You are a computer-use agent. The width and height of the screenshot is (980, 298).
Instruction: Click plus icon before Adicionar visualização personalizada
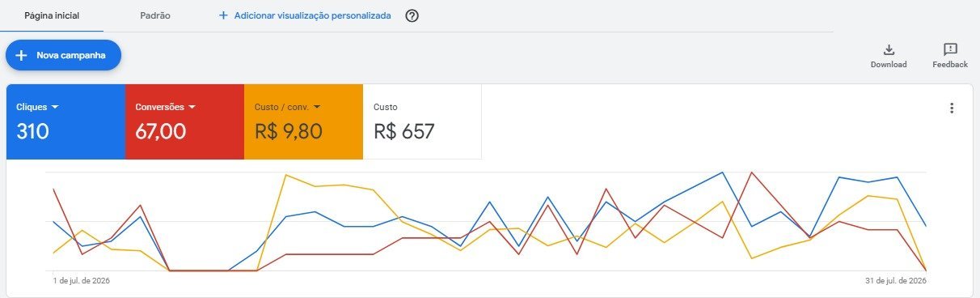223,15
